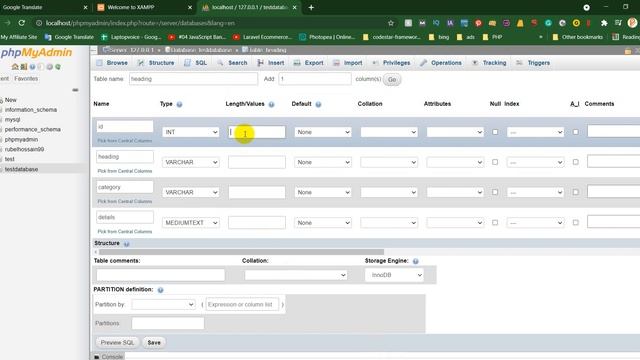Open the Index dropdown for the id row

tap(535, 132)
